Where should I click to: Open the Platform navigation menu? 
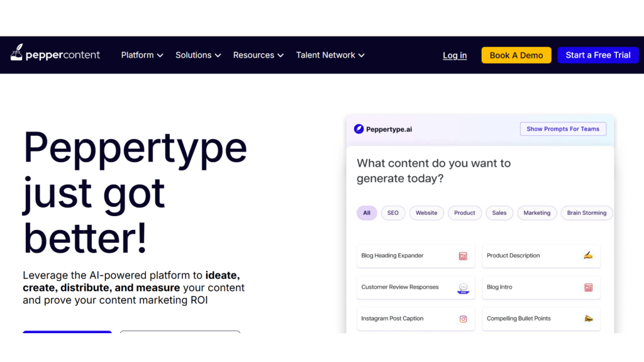click(142, 55)
